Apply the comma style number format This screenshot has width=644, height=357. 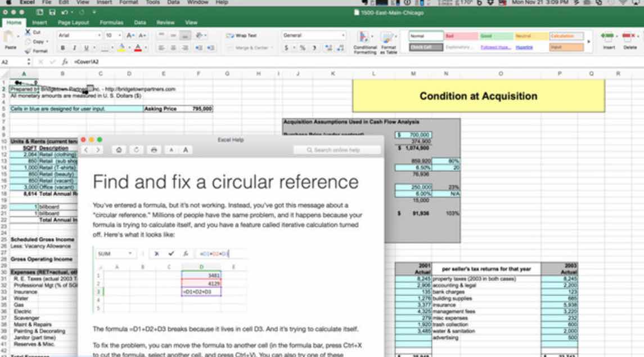(x=314, y=48)
